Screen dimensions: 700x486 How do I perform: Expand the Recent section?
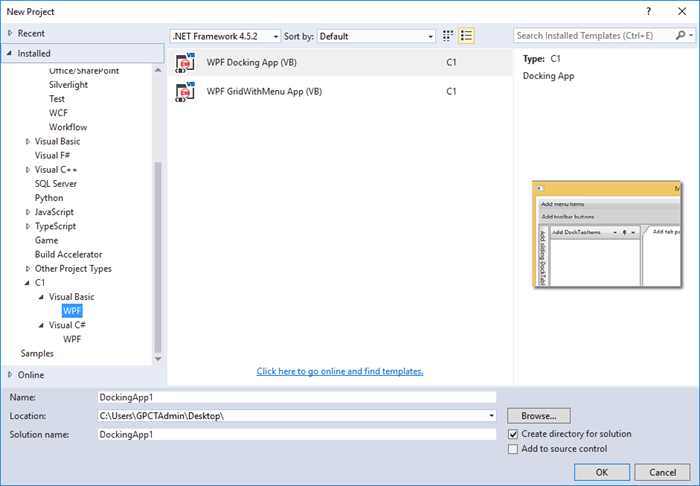click(10, 33)
